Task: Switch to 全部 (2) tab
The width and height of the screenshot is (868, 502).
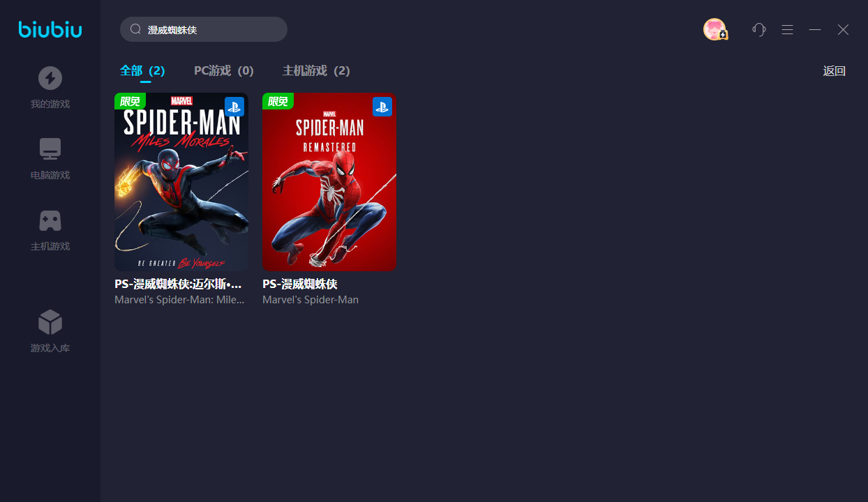Action: point(142,70)
